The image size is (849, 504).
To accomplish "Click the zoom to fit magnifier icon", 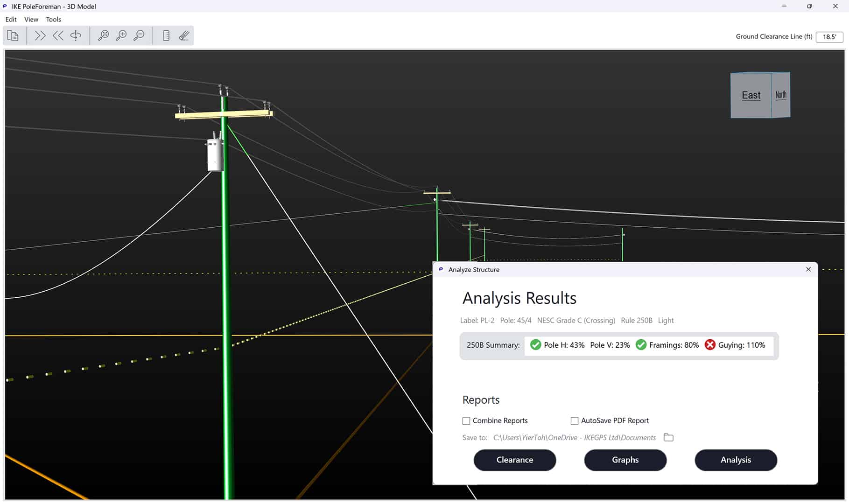I will 103,36.
